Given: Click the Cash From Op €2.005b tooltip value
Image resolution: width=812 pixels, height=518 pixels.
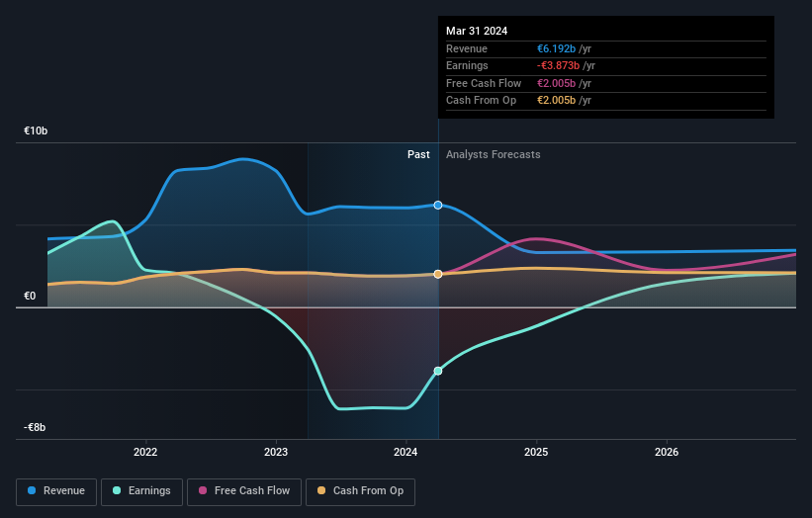Looking at the screenshot, I should pos(556,101).
